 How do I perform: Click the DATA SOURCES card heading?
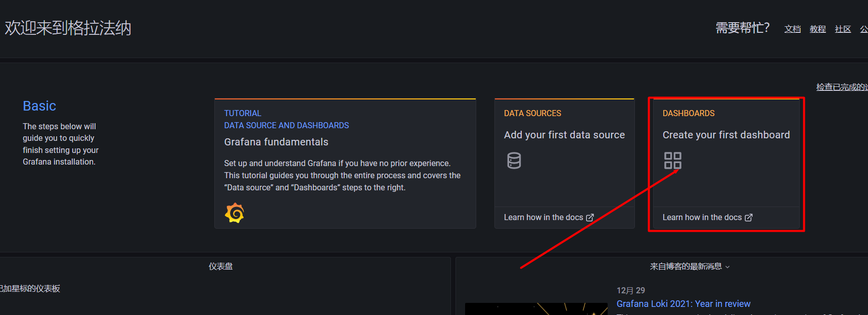(532, 114)
